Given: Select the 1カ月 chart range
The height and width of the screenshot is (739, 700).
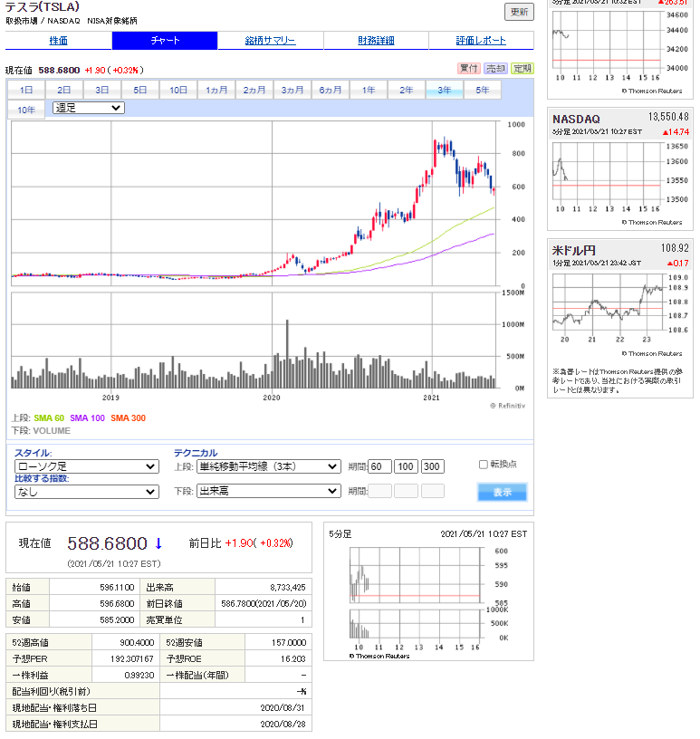Looking at the screenshot, I should coord(216,90).
